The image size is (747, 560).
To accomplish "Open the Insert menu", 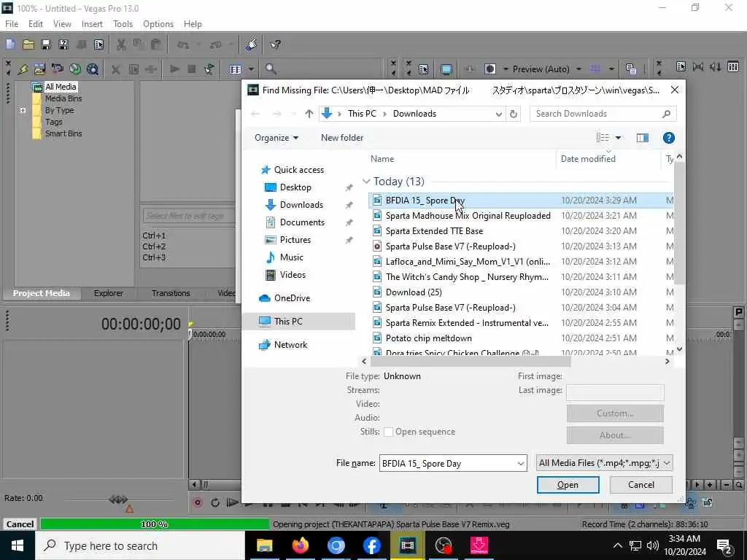I will (x=92, y=24).
